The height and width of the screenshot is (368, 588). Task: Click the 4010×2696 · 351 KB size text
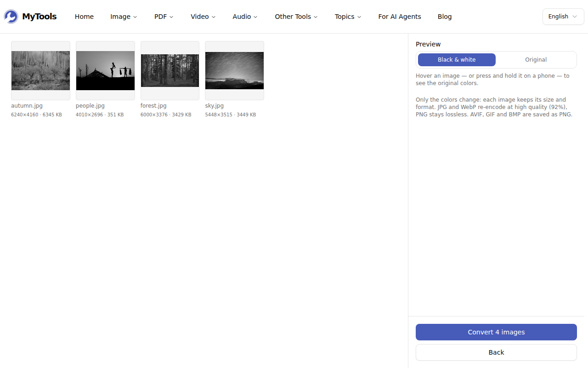[x=100, y=115]
